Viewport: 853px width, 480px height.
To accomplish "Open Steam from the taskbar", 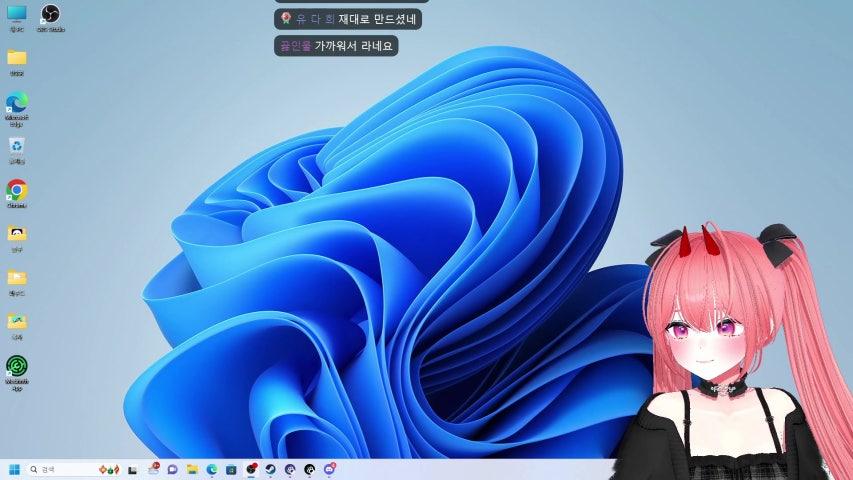I will (270, 469).
